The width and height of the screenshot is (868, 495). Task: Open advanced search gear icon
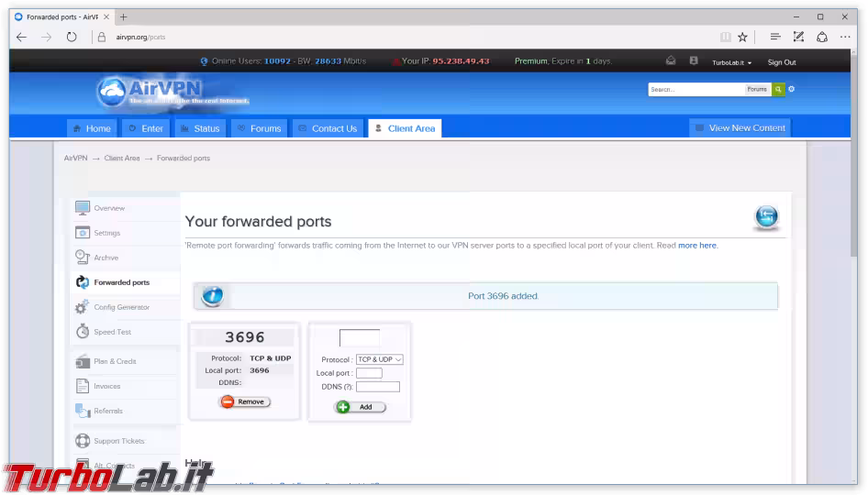click(x=792, y=89)
